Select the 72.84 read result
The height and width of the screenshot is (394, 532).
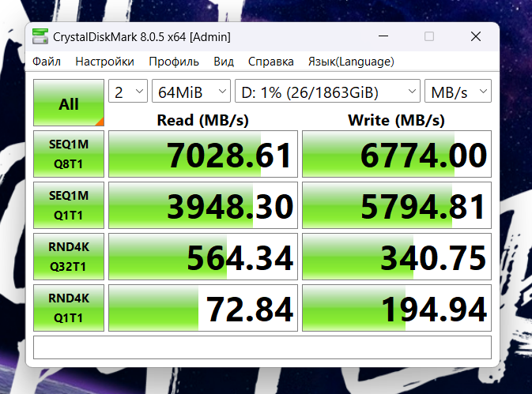pos(203,308)
